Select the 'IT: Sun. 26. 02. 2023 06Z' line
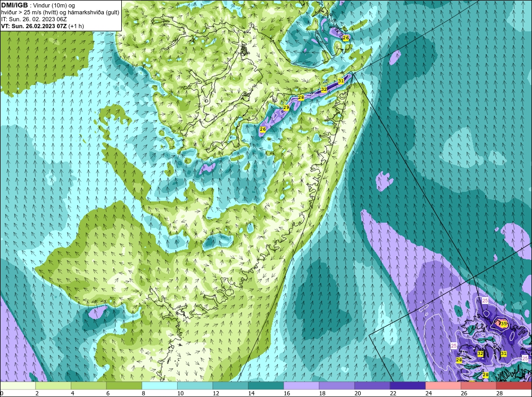532x397 pixels. 34,19
